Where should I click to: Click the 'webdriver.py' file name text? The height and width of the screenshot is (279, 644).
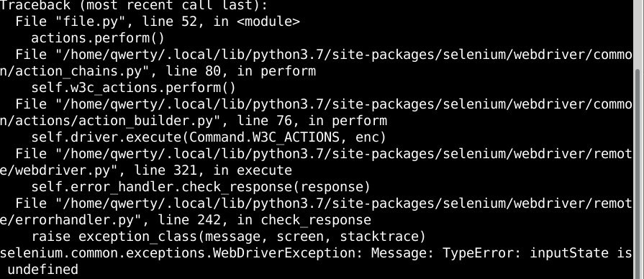pyautogui.click(x=63, y=170)
